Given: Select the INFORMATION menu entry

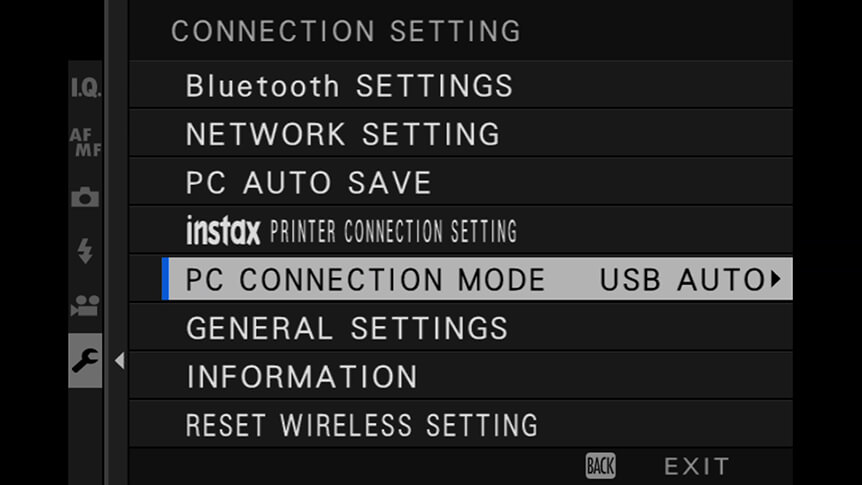Looking at the screenshot, I should 461,376.
